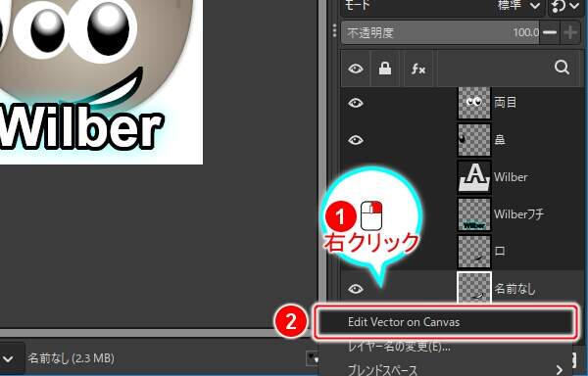This screenshot has height=376, width=588.
Task: Click the Wilber layer name
Action: point(511,177)
